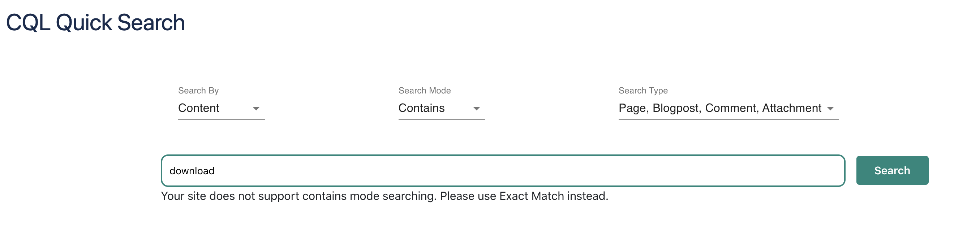Click the arrow icon beside Contains
The width and height of the screenshot is (980, 236).
pos(476,109)
